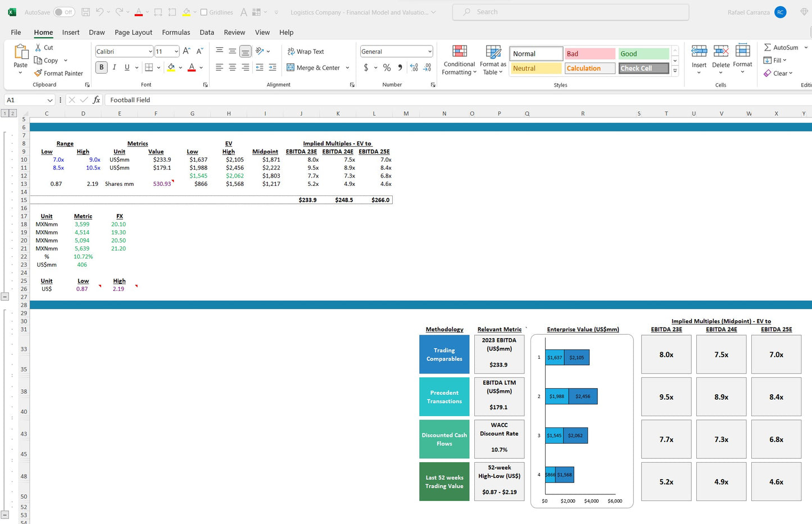Click the red Font Color swatch button
This screenshot has height=524, width=812.
click(x=192, y=67)
